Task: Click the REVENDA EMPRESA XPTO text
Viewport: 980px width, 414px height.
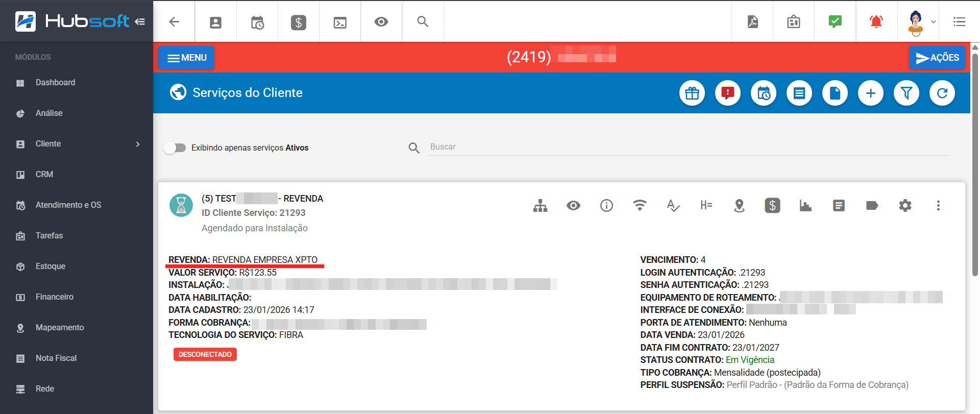Action: pyautogui.click(x=265, y=260)
